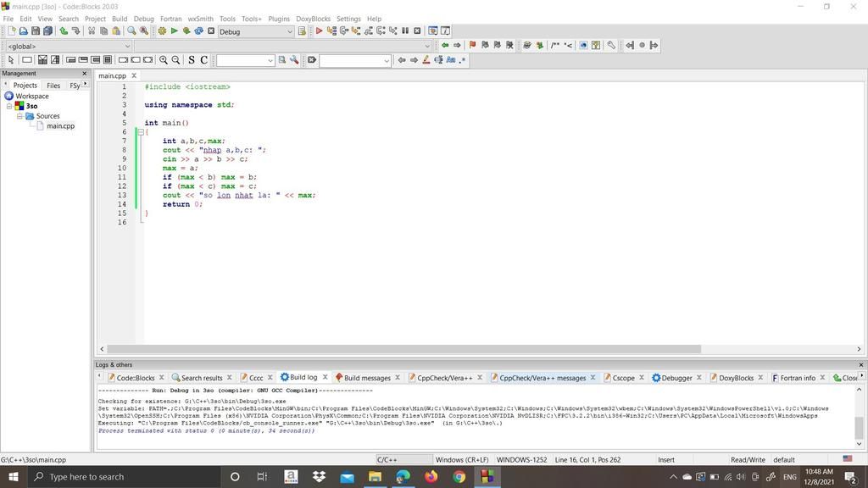Click the Paste icon in the toolbar
868x488 pixels.
coord(115,31)
